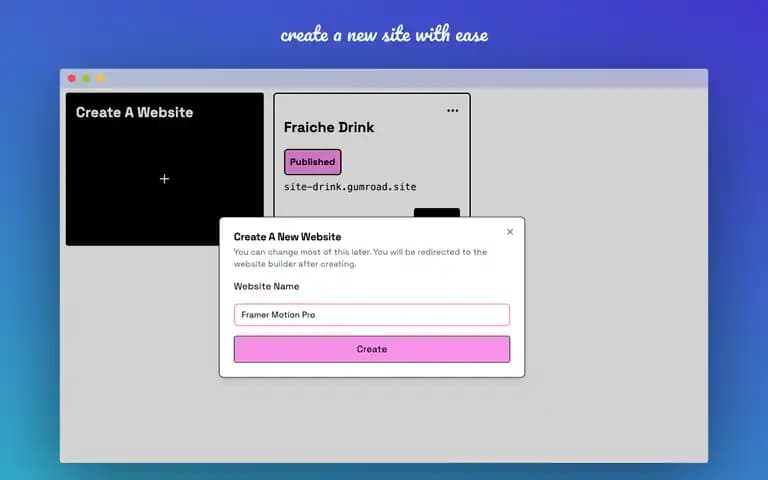Click the green window dot

pos(86,78)
